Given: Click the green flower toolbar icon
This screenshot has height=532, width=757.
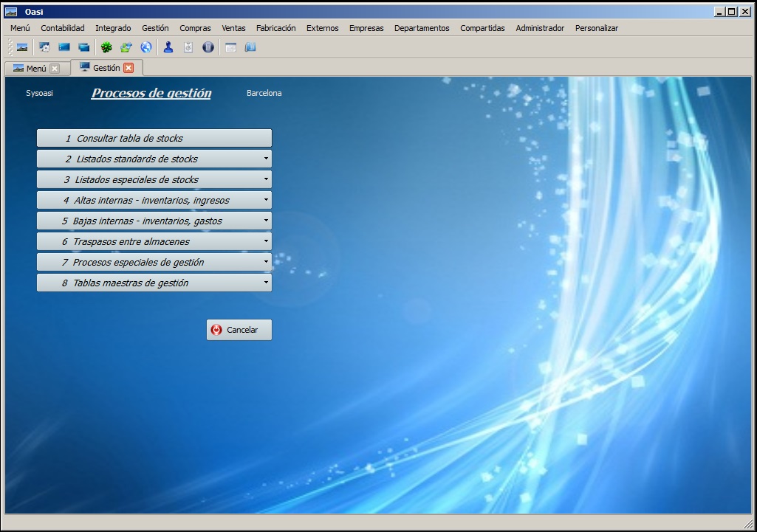Looking at the screenshot, I should pos(106,47).
